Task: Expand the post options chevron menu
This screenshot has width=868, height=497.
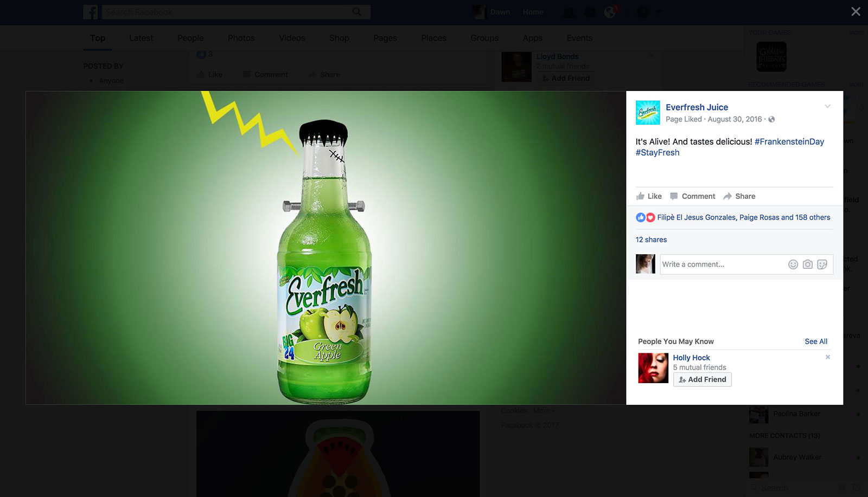Action: (827, 106)
